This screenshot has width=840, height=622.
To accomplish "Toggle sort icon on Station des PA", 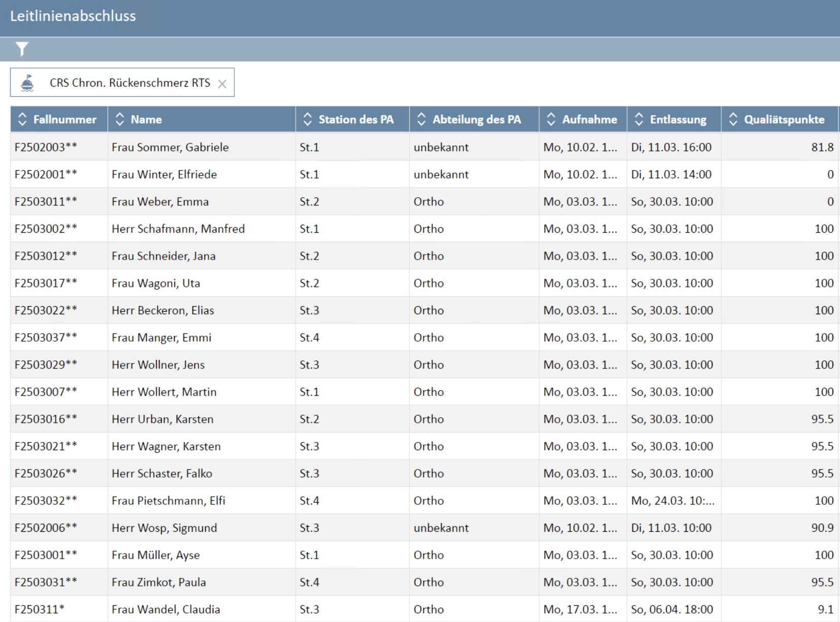I will click(x=307, y=119).
